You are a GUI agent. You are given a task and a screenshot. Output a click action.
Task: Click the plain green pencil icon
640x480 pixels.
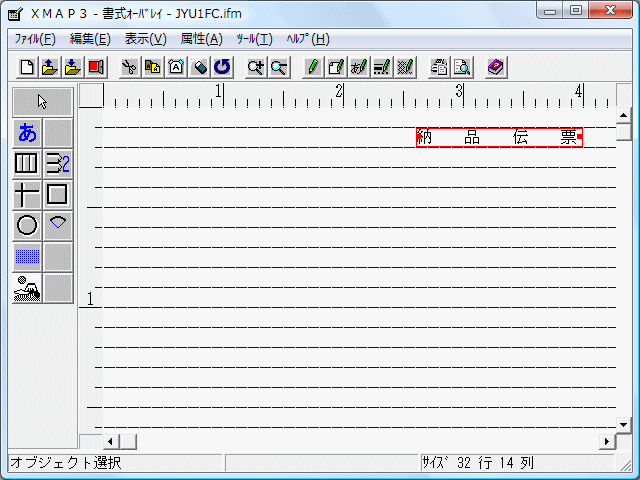tap(313, 67)
